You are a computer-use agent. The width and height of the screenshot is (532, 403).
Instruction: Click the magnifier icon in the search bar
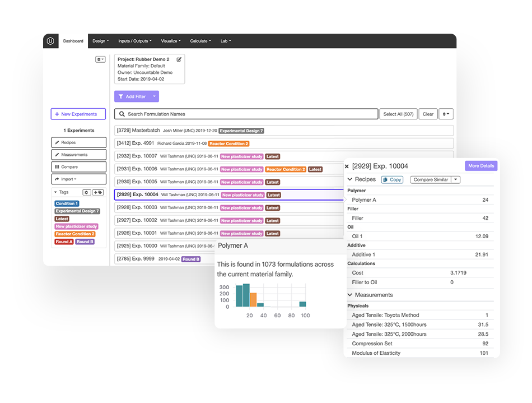pyautogui.click(x=122, y=114)
